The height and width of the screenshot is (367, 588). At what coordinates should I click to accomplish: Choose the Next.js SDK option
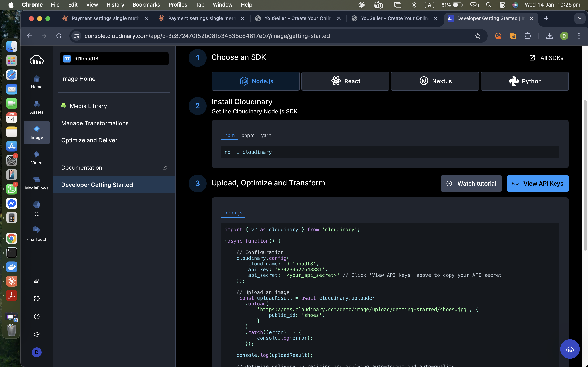[x=435, y=81]
